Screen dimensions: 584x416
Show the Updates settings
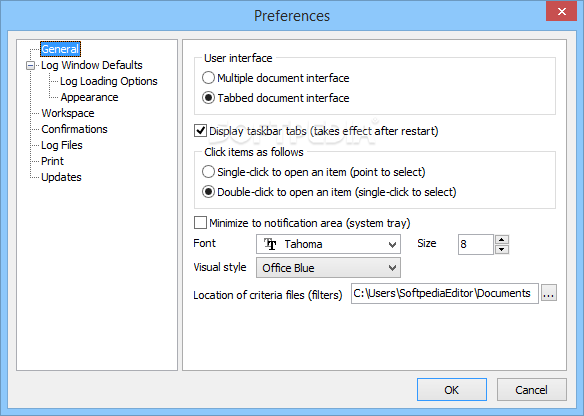[x=61, y=177]
